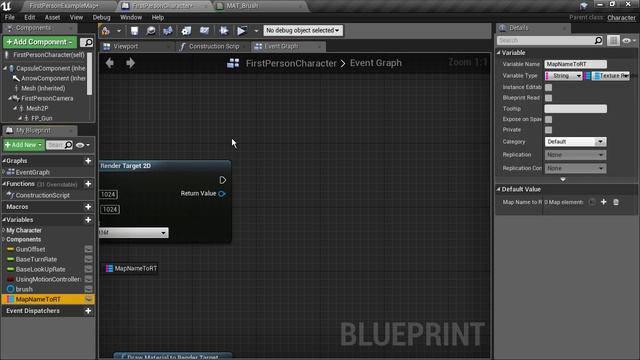This screenshot has height=360, width=640.
Task: Open the Character parent class link
Action: coord(621,18)
